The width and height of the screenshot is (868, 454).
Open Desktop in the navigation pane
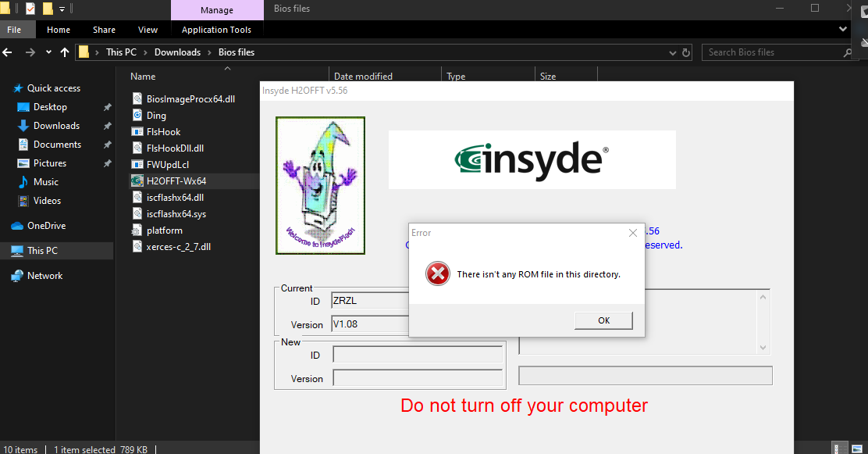(50, 107)
